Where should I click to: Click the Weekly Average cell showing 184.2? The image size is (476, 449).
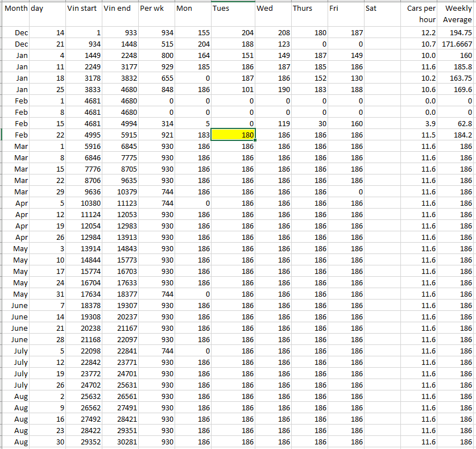click(x=457, y=135)
